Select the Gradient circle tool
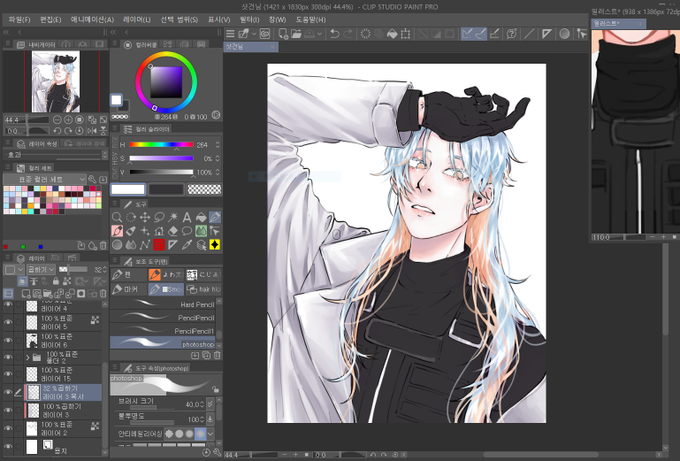680x461 pixels. [117, 245]
